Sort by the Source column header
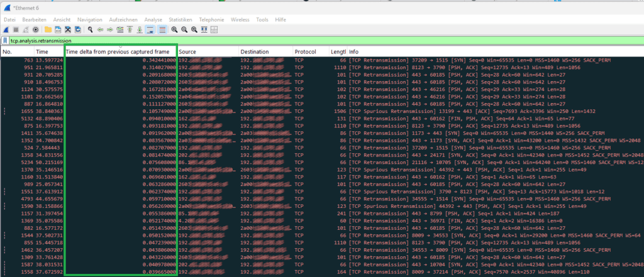Image resolution: width=644 pixels, height=277 pixels. (x=208, y=52)
